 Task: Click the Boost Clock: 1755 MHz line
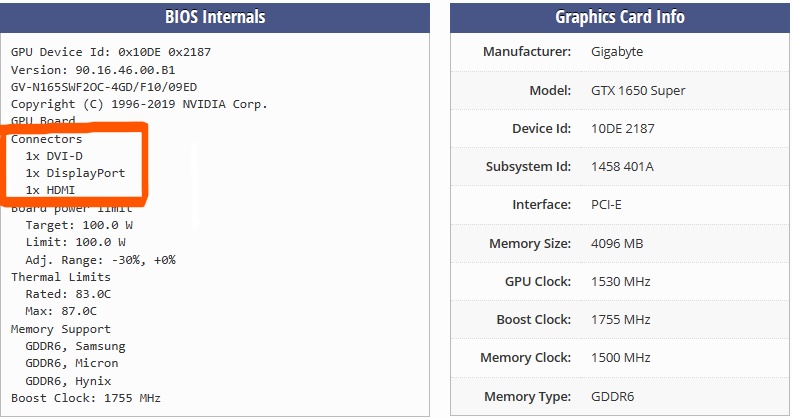(x=85, y=398)
